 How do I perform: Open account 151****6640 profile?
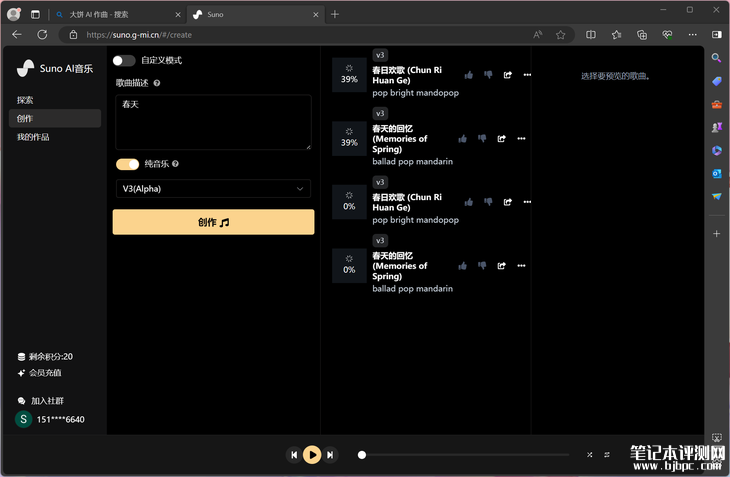pyautogui.click(x=50, y=419)
